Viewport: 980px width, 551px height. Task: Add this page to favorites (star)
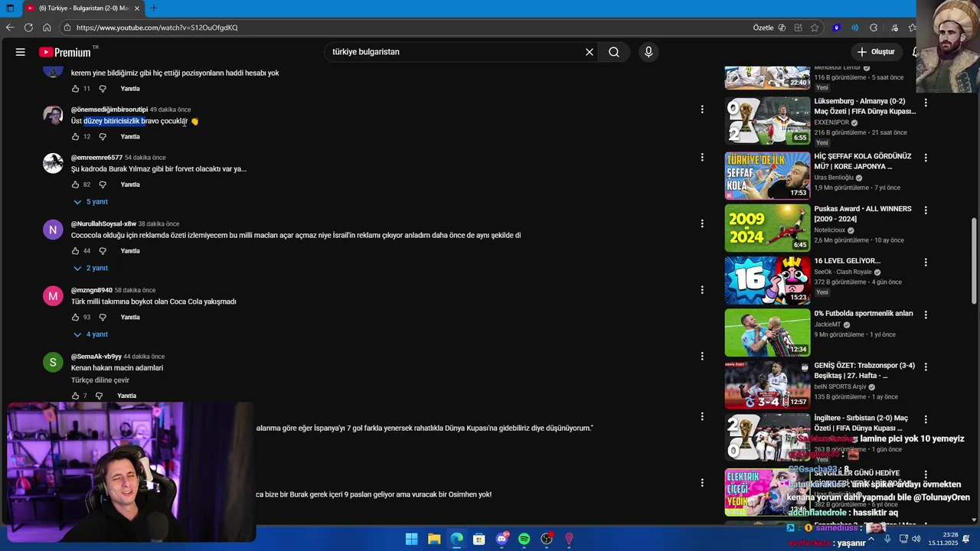[x=815, y=28]
